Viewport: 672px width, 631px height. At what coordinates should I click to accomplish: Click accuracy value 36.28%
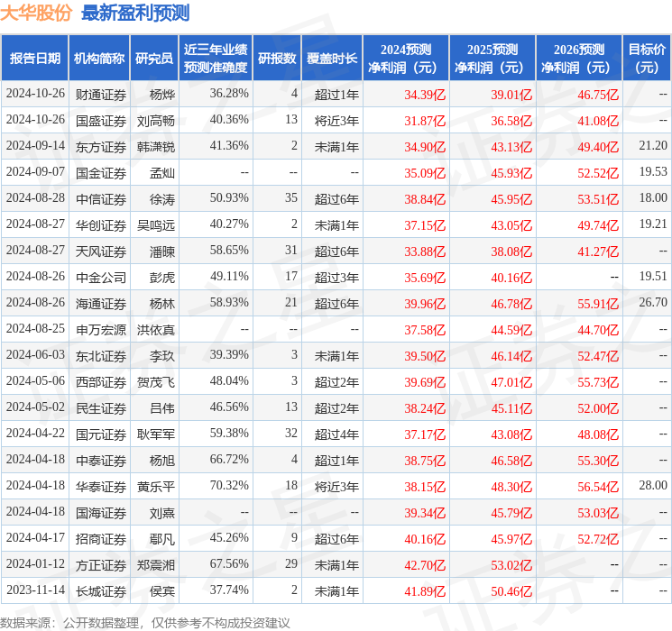click(229, 94)
